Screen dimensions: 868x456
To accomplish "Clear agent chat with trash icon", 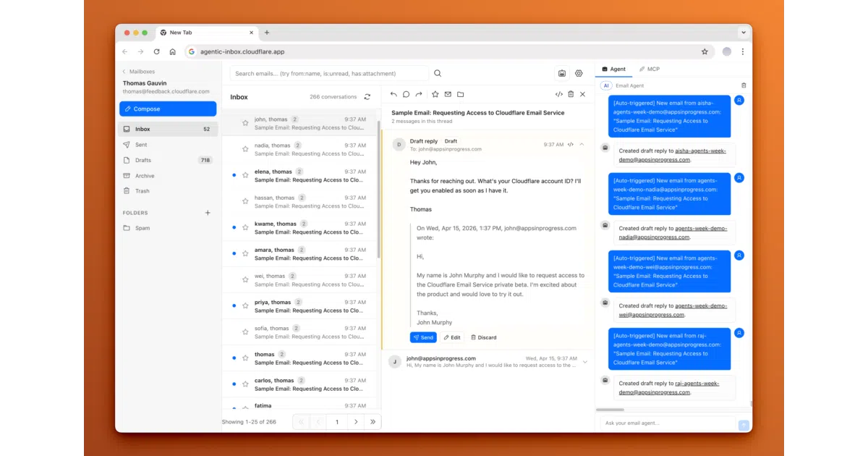I will 744,85.
